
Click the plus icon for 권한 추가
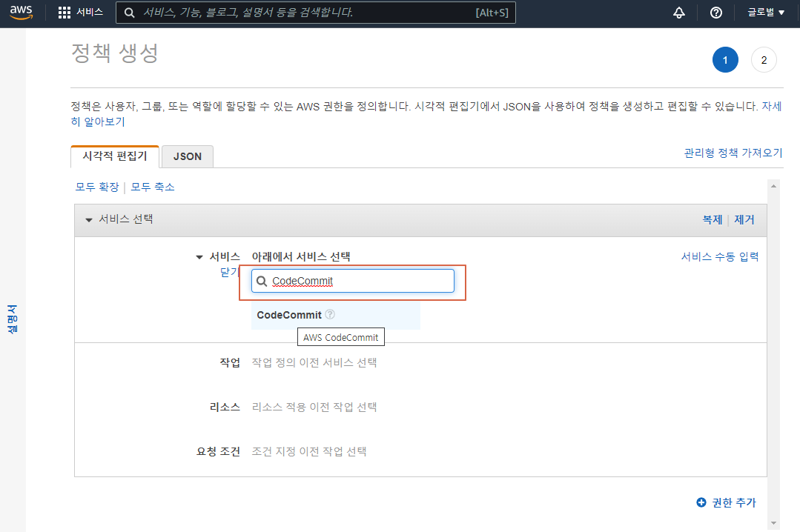click(x=701, y=502)
